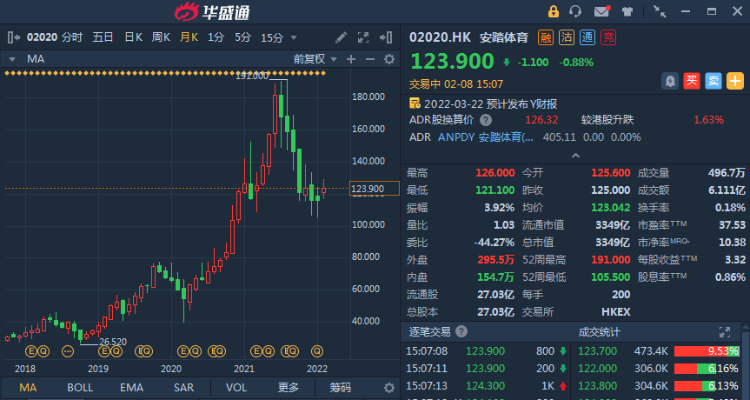This screenshot has height=400, width=750.
Task: Open indicator settings gear beside 筹码
Action: click(389, 388)
